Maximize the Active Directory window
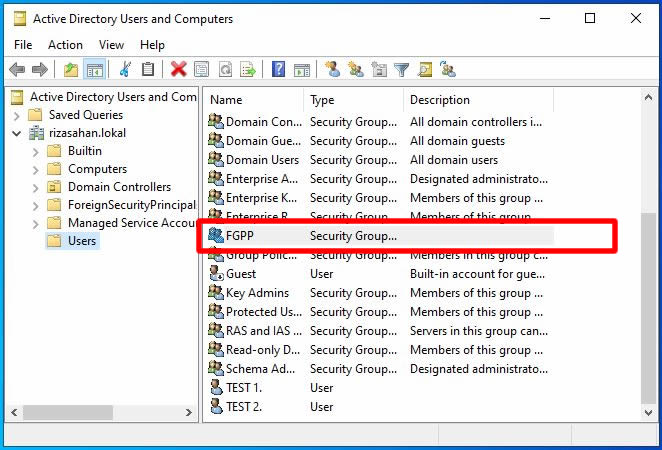The height and width of the screenshot is (450, 662). click(590, 18)
